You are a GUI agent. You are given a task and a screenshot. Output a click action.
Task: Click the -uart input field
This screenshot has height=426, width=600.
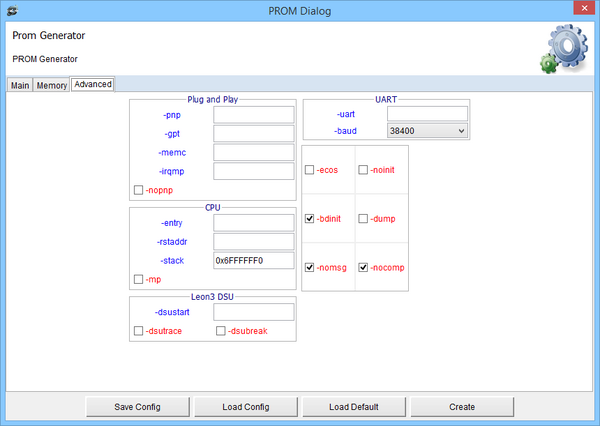427,114
